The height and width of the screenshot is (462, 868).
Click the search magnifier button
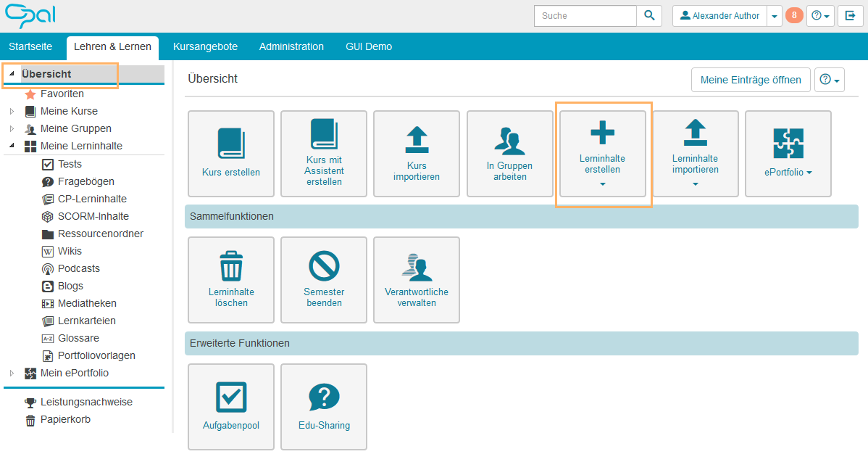[x=649, y=16]
